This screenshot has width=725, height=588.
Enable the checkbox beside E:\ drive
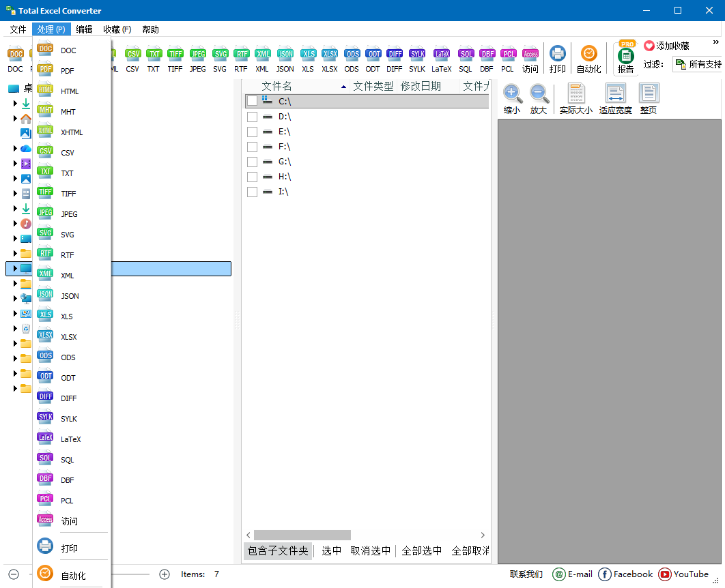point(252,131)
